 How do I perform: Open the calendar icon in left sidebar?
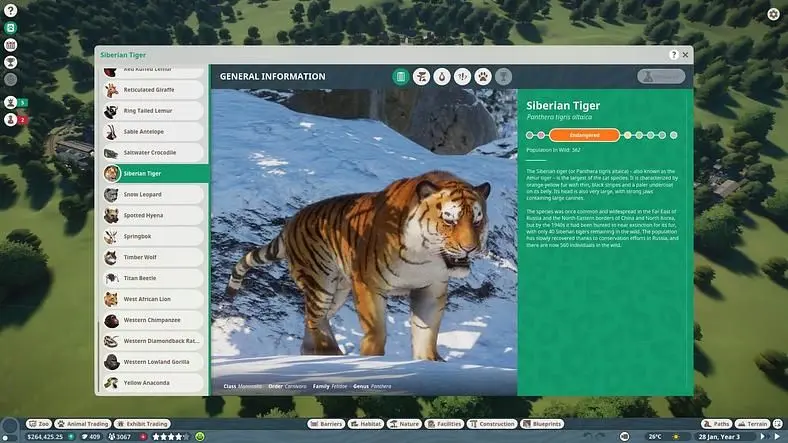pyautogui.click(x=11, y=45)
